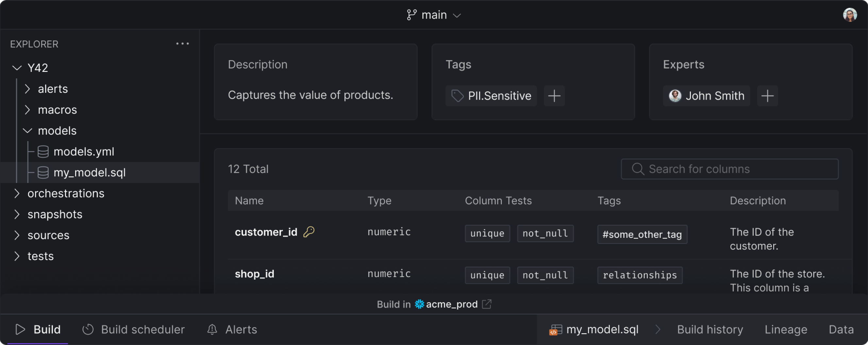Add a new tag using the plus button
The width and height of the screenshot is (868, 345).
coord(554,96)
